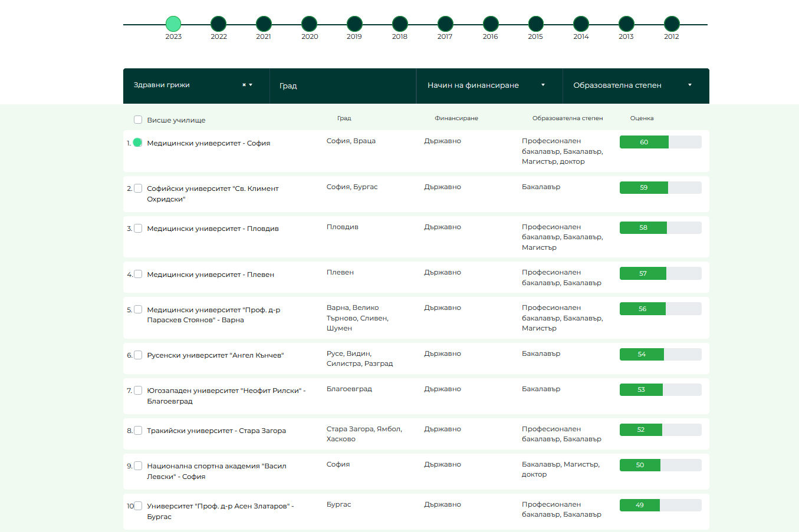The width and height of the screenshot is (799, 532).
Task: Select year 2016 on timeline
Action: tap(491, 24)
